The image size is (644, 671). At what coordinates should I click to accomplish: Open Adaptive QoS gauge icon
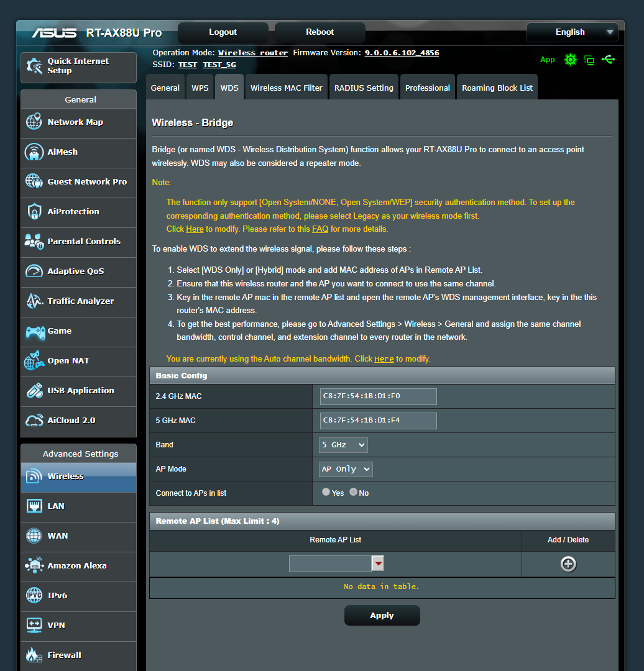(x=34, y=271)
